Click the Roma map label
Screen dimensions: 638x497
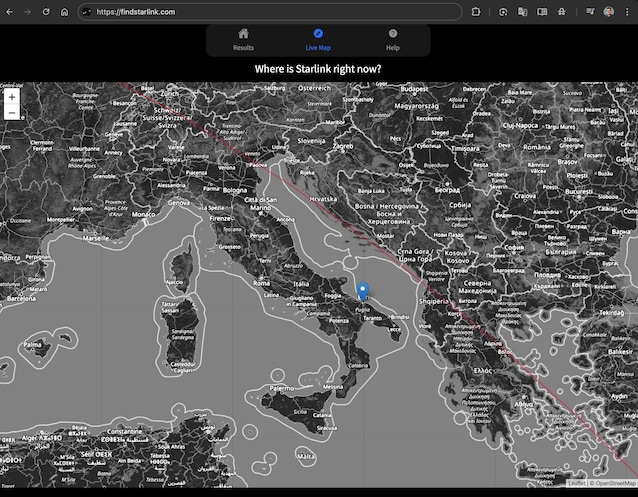[x=261, y=283]
